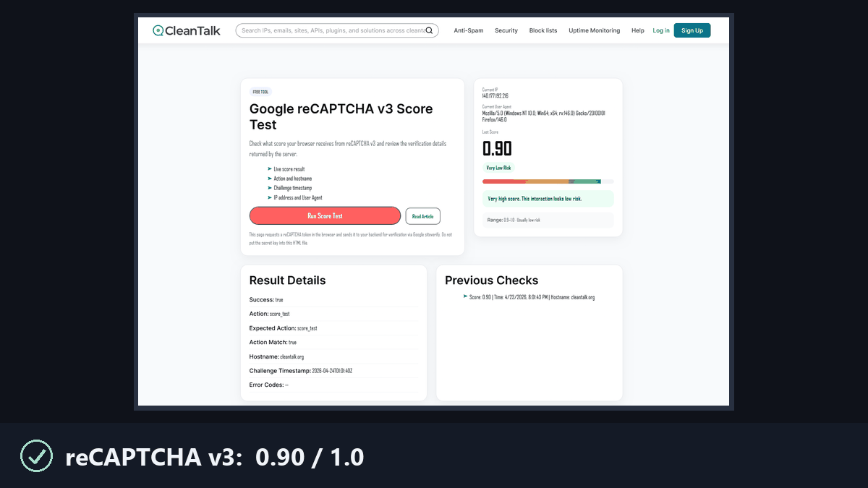This screenshot has height=488, width=868.
Task: Click the 'Live score result' bullet
Action: click(x=289, y=169)
